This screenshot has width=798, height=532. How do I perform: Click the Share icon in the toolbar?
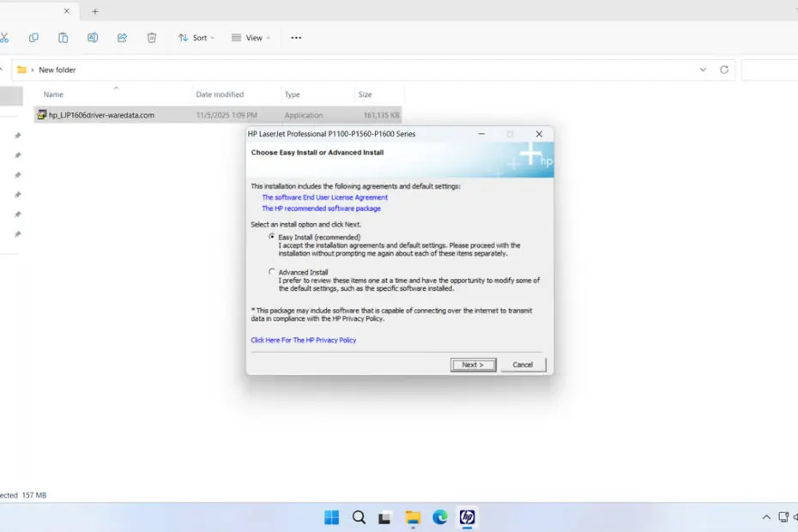(x=122, y=38)
